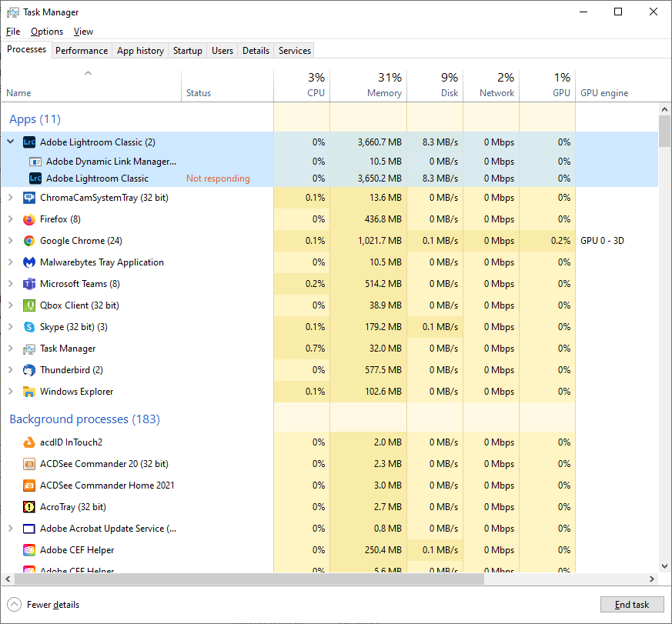Click the ACDSee Commander 20 icon

29,464
